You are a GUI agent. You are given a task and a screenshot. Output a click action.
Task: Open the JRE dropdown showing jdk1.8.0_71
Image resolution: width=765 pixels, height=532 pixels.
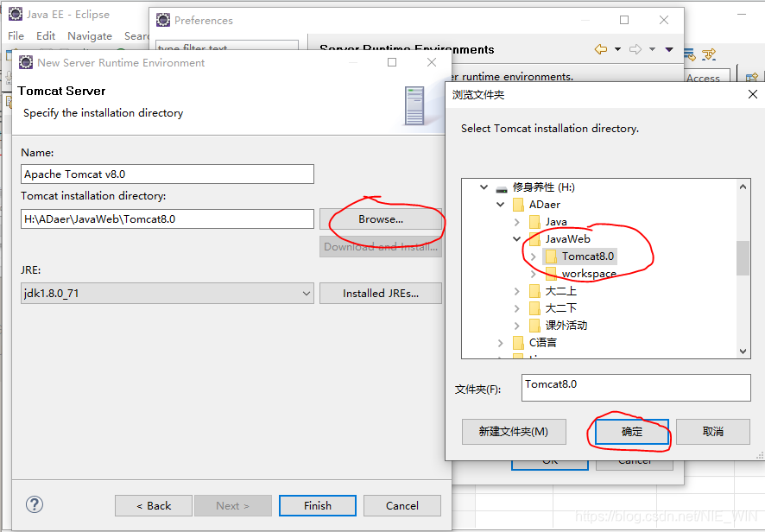pyautogui.click(x=168, y=294)
